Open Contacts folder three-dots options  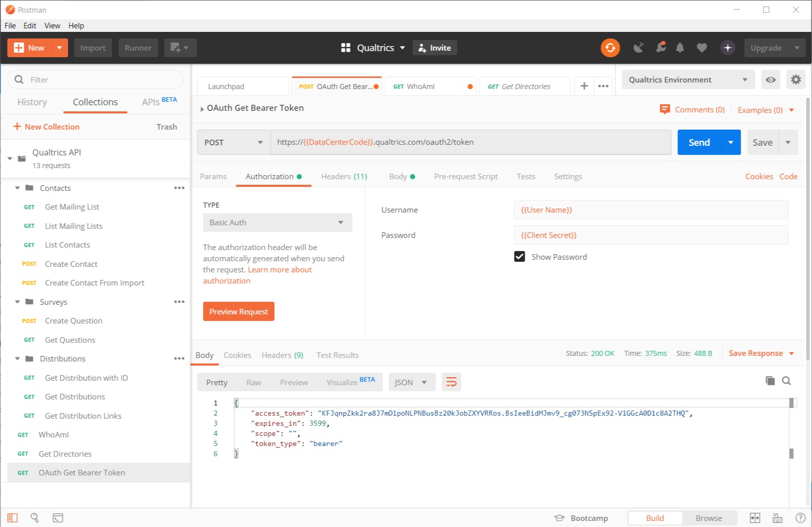(x=179, y=188)
